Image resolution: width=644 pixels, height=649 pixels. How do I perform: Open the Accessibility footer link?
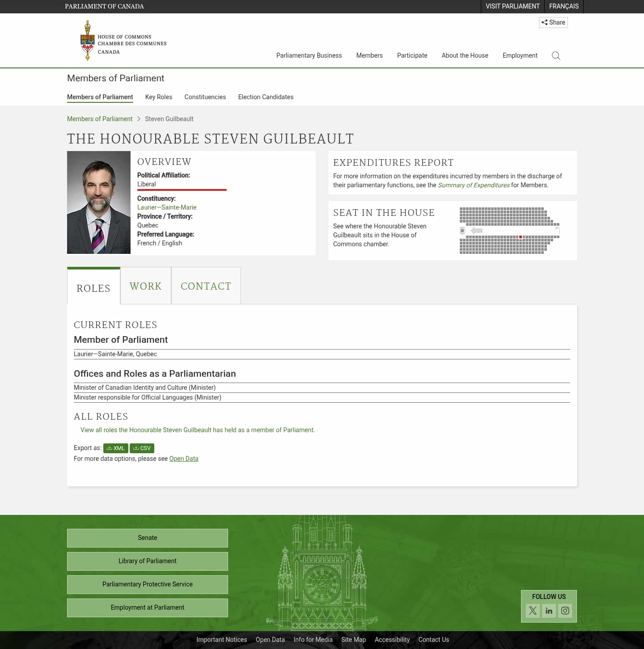click(392, 639)
